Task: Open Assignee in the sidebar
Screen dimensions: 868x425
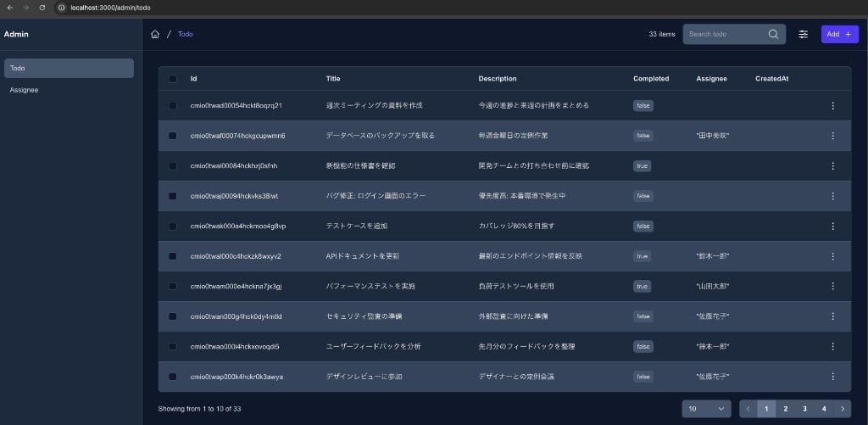Action: click(x=69, y=90)
